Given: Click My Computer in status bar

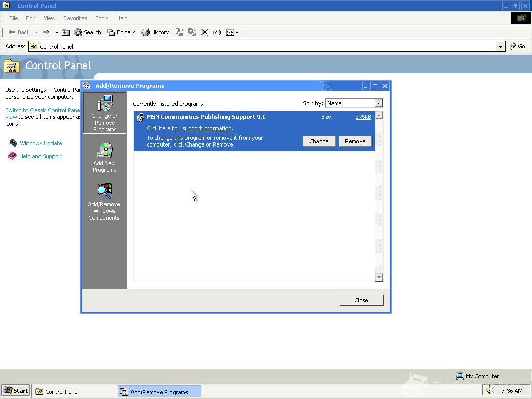Looking at the screenshot, I should click(477, 376).
